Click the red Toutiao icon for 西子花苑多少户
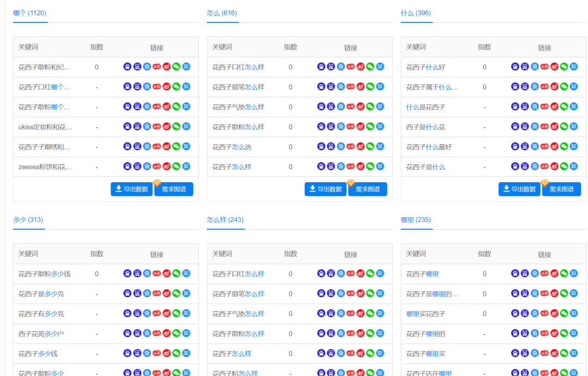 tap(157, 334)
